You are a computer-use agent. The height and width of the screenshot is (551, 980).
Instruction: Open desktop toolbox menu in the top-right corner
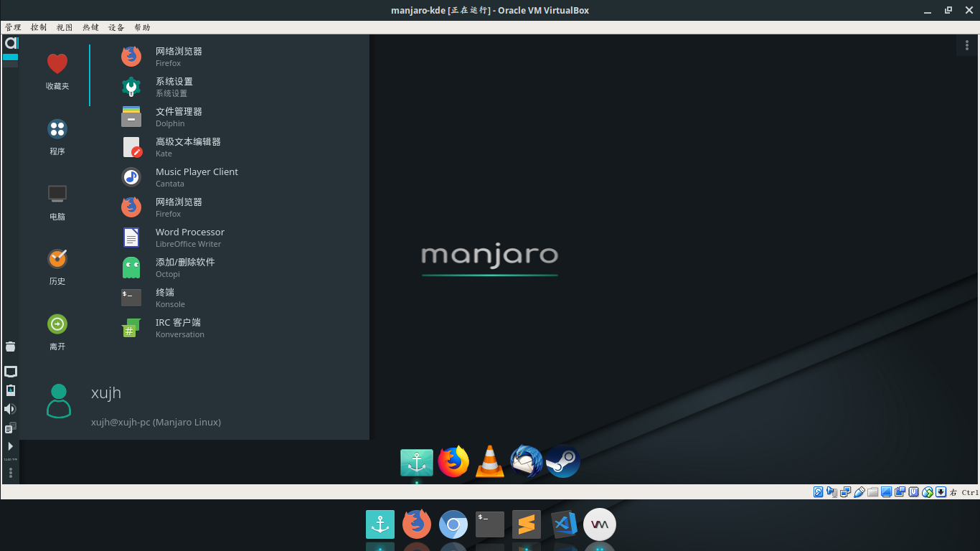(x=968, y=45)
